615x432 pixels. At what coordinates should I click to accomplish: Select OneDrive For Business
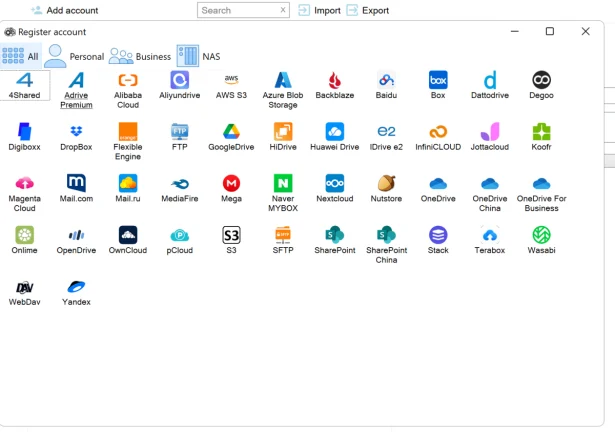(x=541, y=193)
